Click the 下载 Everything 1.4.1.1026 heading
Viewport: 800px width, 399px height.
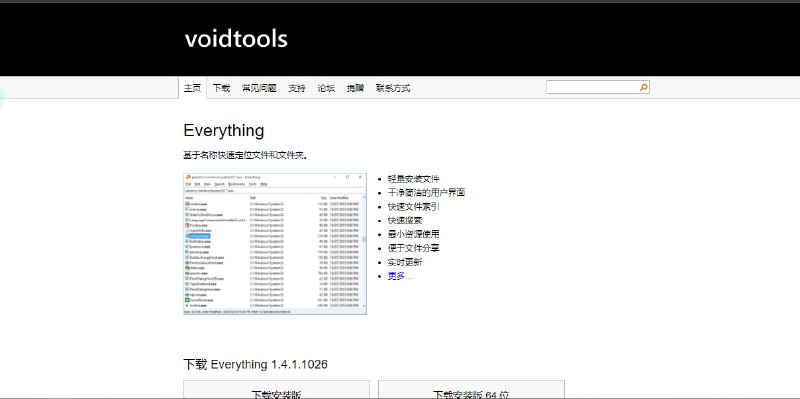[255, 364]
